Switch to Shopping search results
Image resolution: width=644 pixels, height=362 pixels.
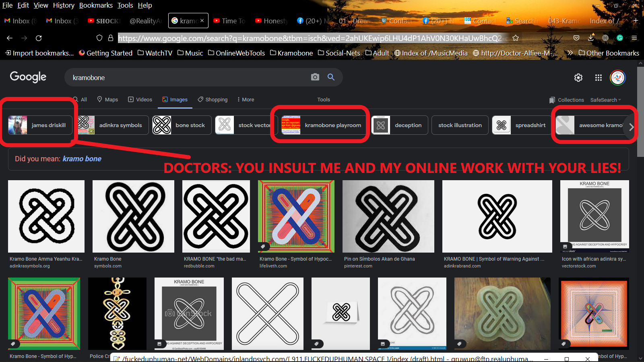pos(213,99)
